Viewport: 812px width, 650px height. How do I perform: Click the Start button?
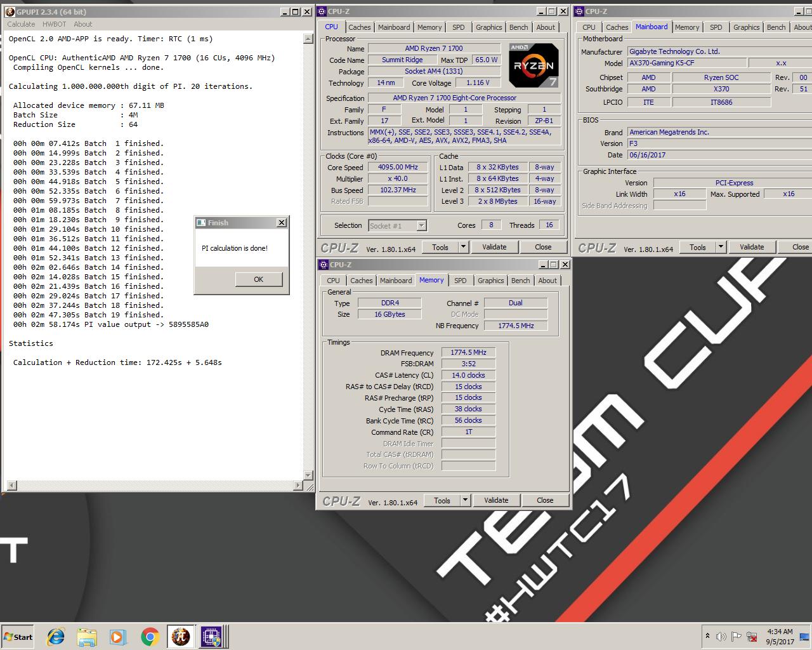tap(18, 637)
